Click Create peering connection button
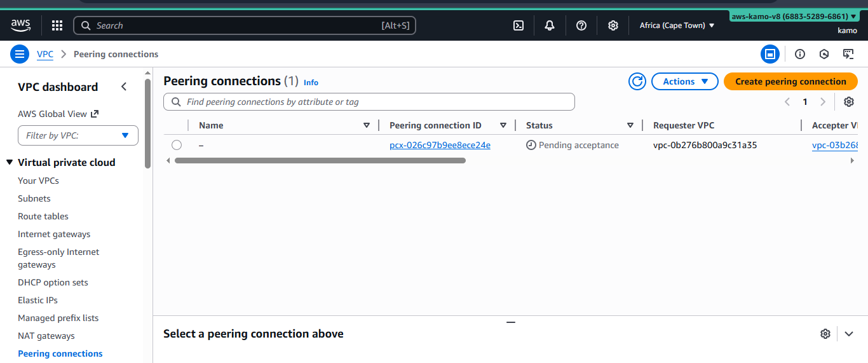 pyautogui.click(x=790, y=81)
